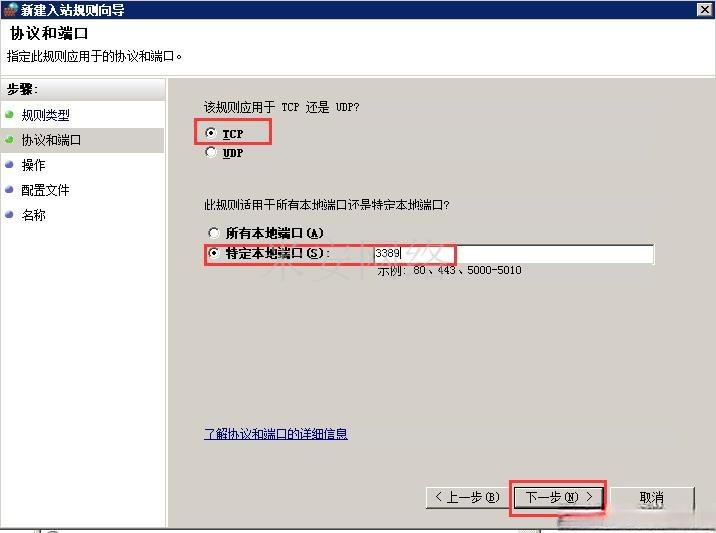Image resolution: width=716 pixels, height=533 pixels.
Task: Proceed with 下一步 (N) button
Action: pos(558,497)
